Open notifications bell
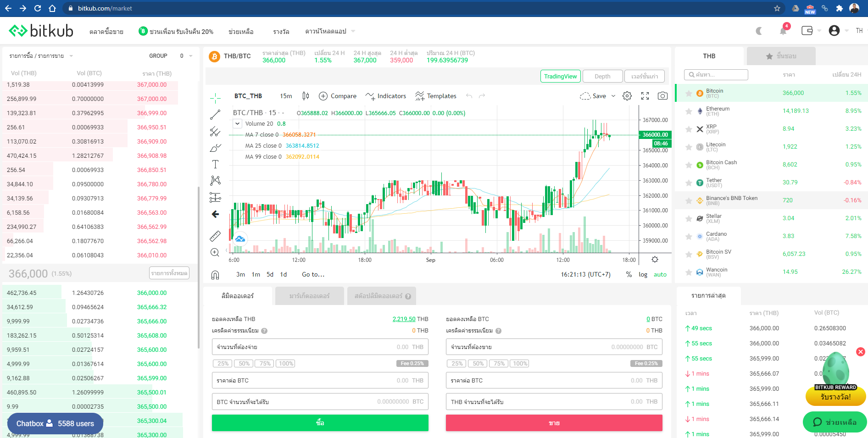The height and width of the screenshot is (438, 868). (783, 31)
